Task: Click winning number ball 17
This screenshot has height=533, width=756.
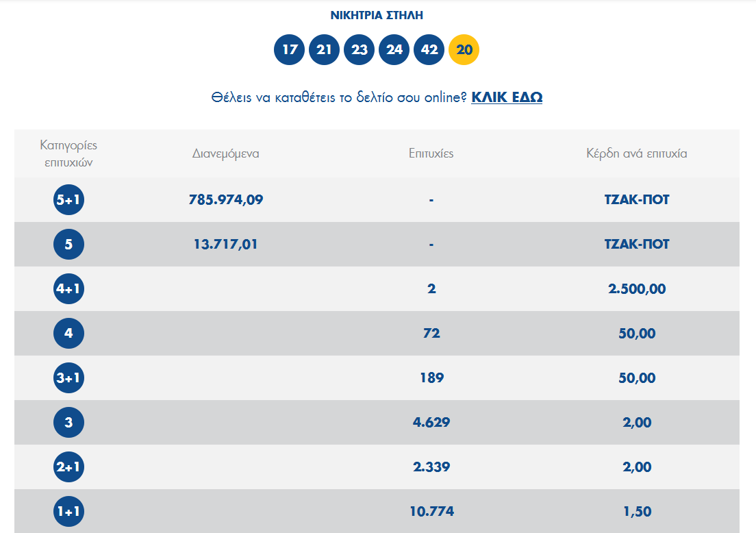Action: [290, 50]
